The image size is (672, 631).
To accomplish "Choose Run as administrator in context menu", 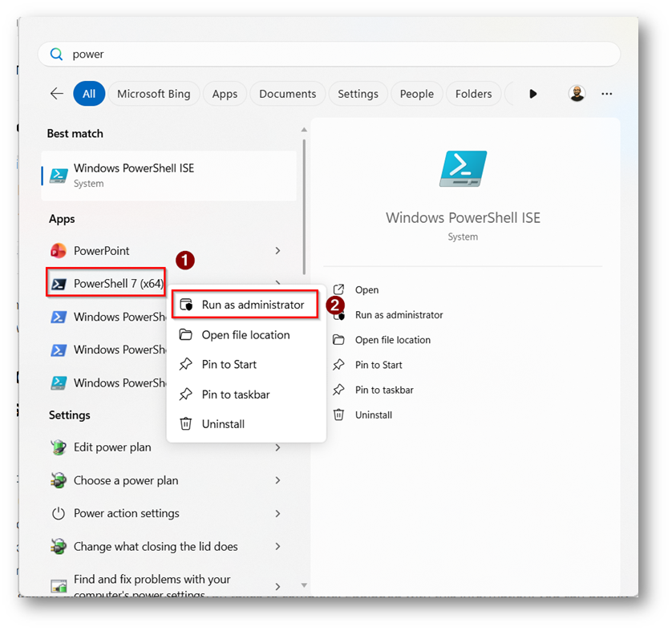I will click(x=245, y=305).
